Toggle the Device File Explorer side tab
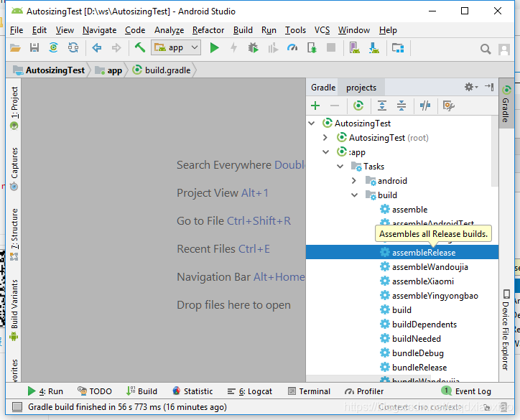Screen dimensions: 520x420 tap(506, 330)
